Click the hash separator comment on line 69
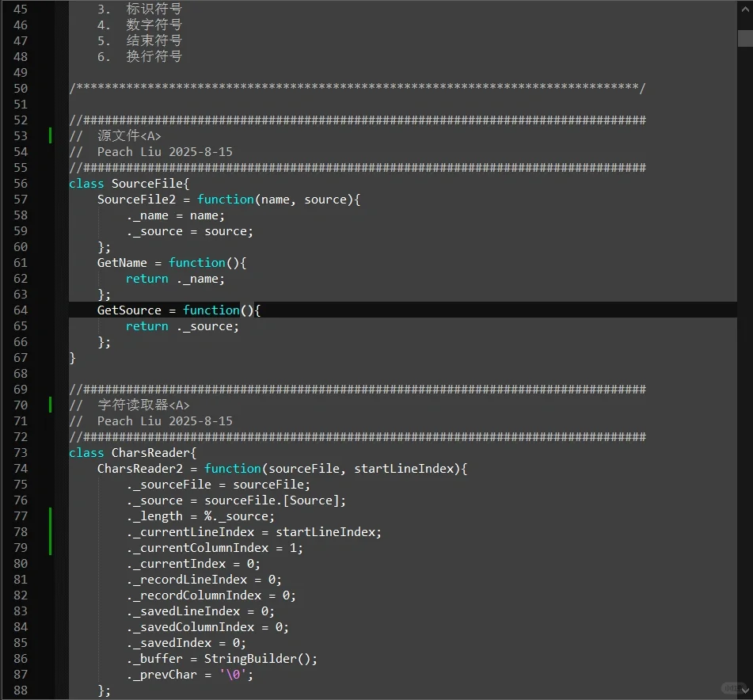The width and height of the screenshot is (753, 700). (x=357, y=390)
